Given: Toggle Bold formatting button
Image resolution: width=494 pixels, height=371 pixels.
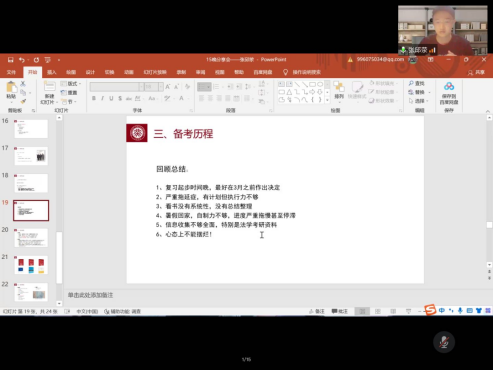Looking at the screenshot, I should (x=94, y=98).
